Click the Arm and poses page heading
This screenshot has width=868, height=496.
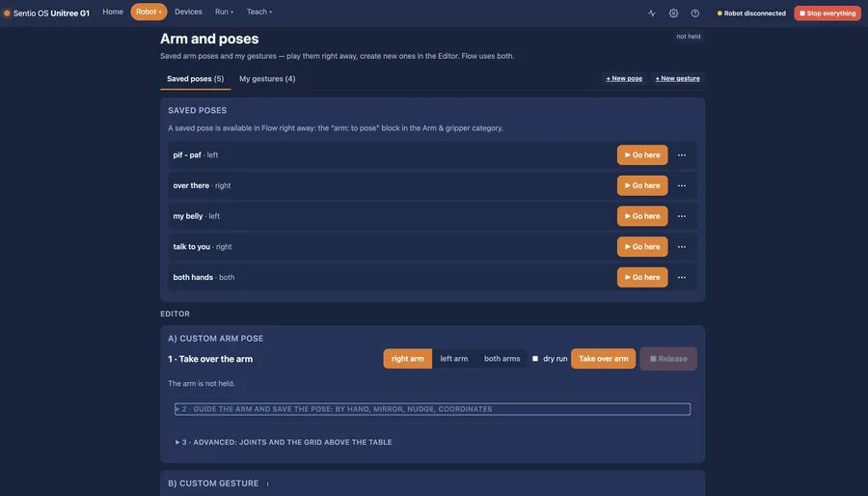(209, 39)
